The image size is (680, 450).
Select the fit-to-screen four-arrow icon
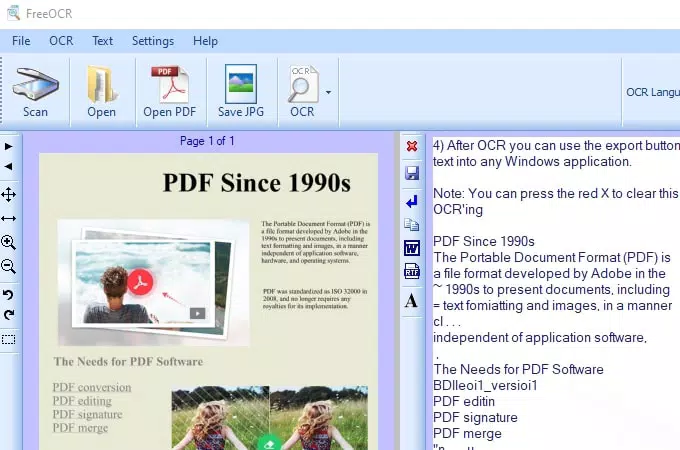pos(9,195)
